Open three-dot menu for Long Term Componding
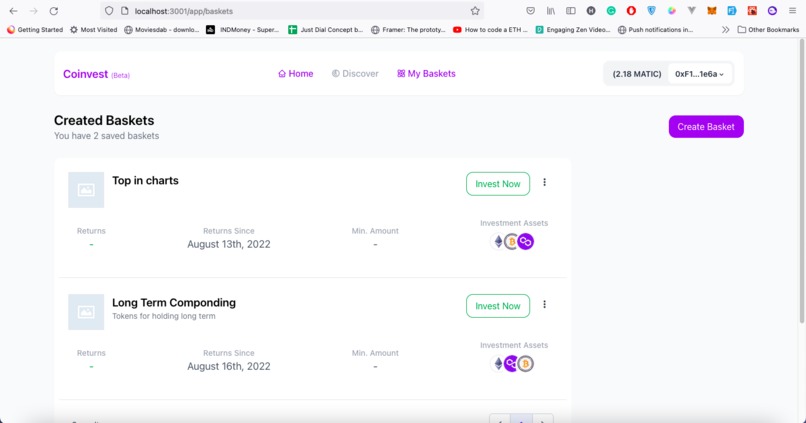The width and height of the screenshot is (806, 423). 544,304
